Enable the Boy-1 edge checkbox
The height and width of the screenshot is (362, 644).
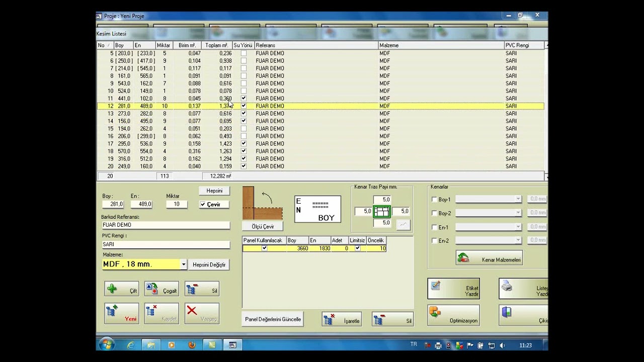click(434, 200)
